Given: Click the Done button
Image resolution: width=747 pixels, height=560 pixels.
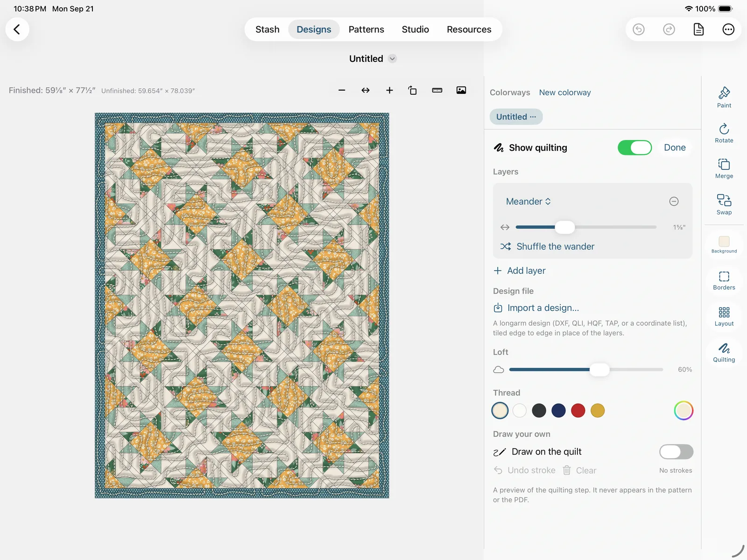Looking at the screenshot, I should pos(675,147).
